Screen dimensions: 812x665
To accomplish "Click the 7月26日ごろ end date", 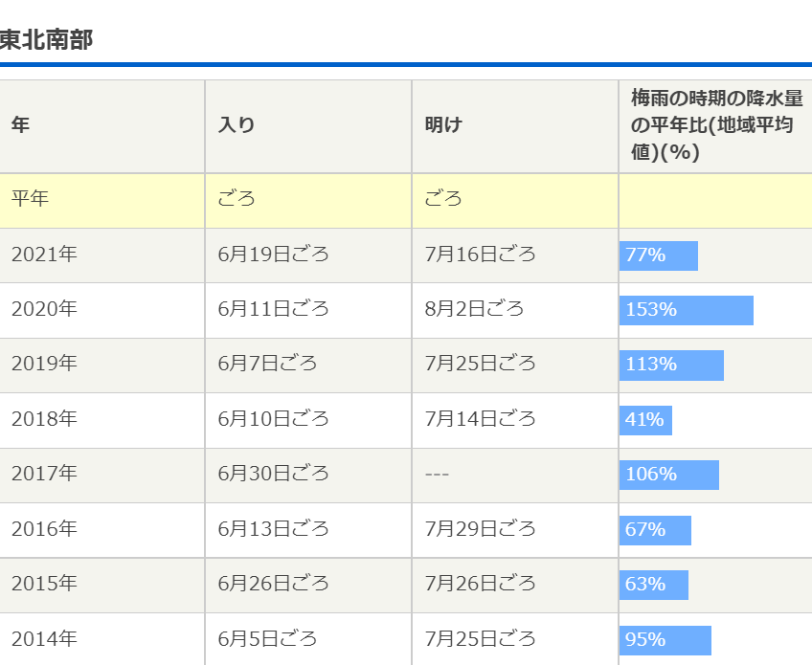I will pyautogui.click(x=480, y=584).
